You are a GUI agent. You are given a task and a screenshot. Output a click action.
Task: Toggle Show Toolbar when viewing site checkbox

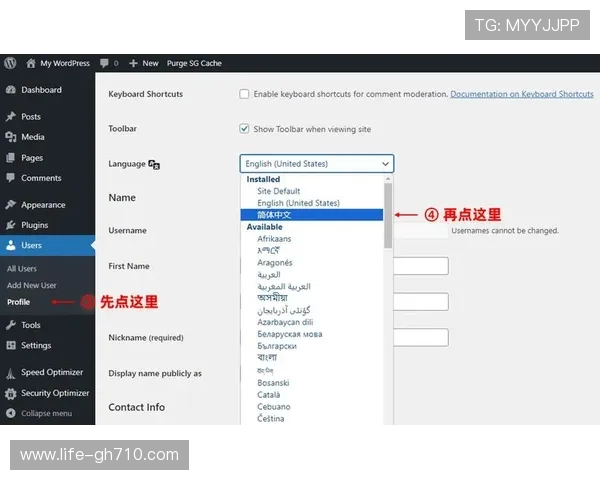pos(244,129)
